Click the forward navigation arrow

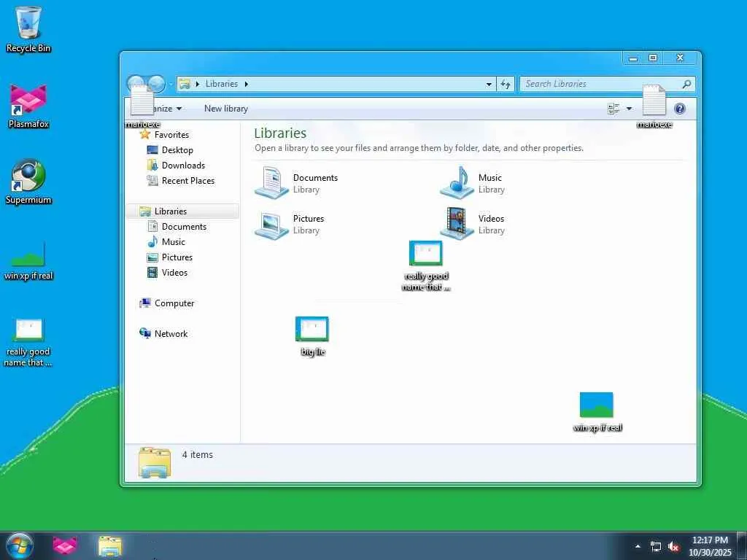[x=156, y=84]
